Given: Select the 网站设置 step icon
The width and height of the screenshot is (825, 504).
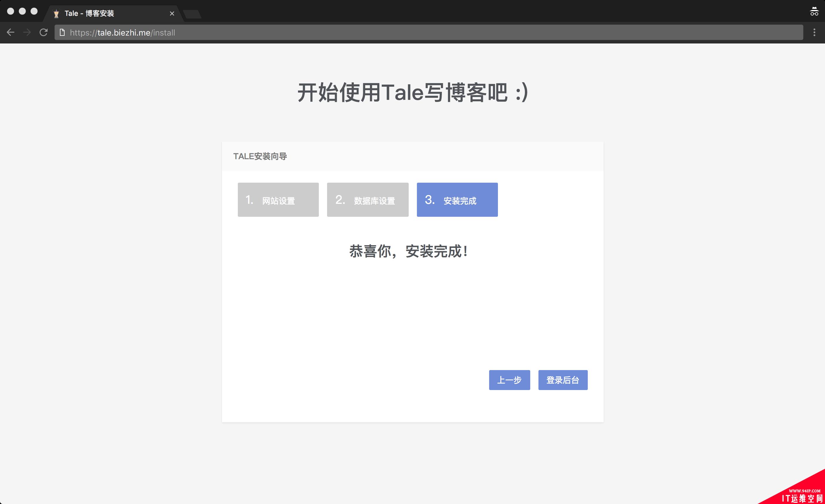Looking at the screenshot, I should pos(277,199).
